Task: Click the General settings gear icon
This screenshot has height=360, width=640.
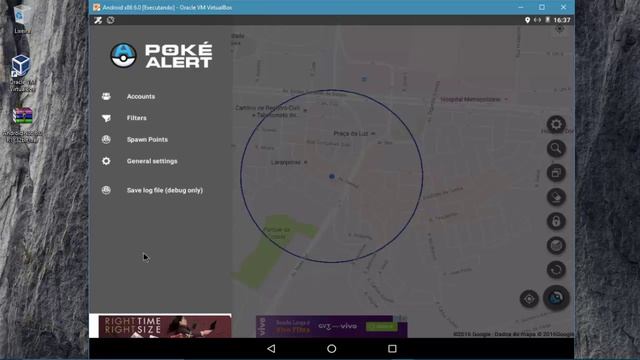Action: coord(106,161)
